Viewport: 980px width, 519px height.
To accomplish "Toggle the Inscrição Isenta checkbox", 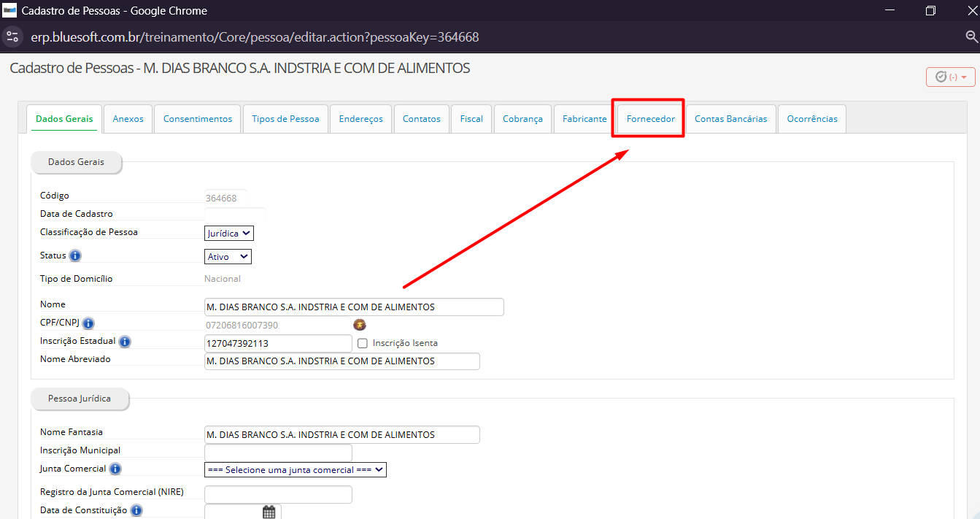I will click(x=363, y=343).
